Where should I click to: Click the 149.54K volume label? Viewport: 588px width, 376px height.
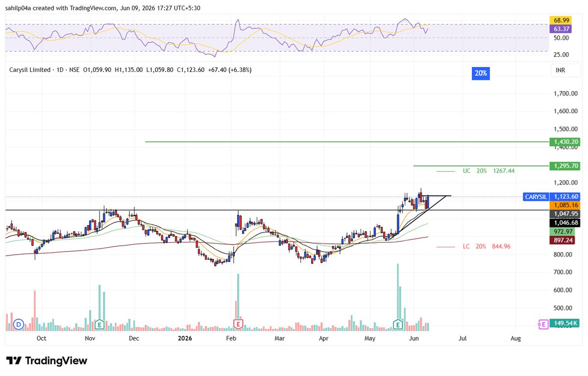pyautogui.click(x=564, y=323)
